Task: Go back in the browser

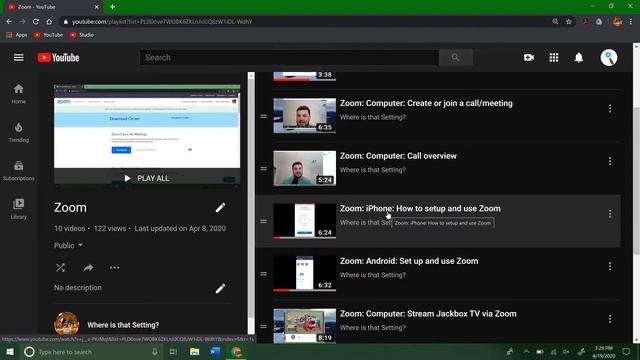Action: [9, 22]
